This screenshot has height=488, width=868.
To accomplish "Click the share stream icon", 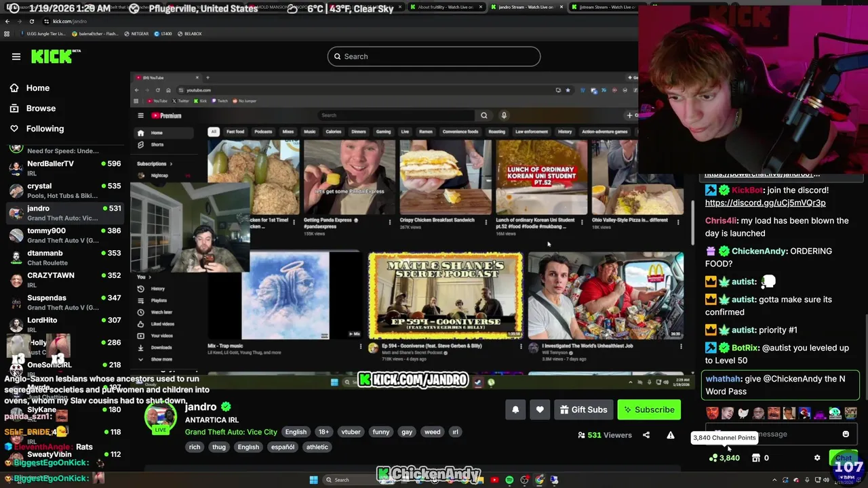I will pos(646,435).
